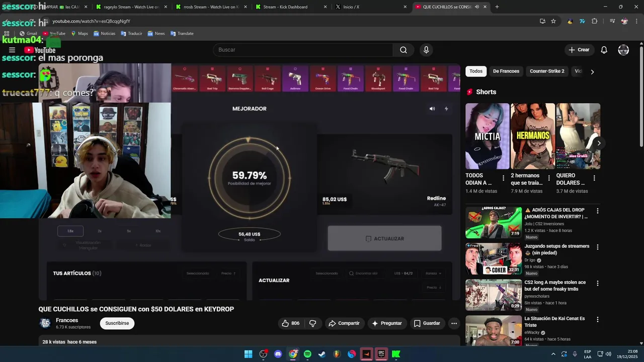The image size is (644, 362).
Task: Bookmark this page with the star icon
Action: [553, 21]
